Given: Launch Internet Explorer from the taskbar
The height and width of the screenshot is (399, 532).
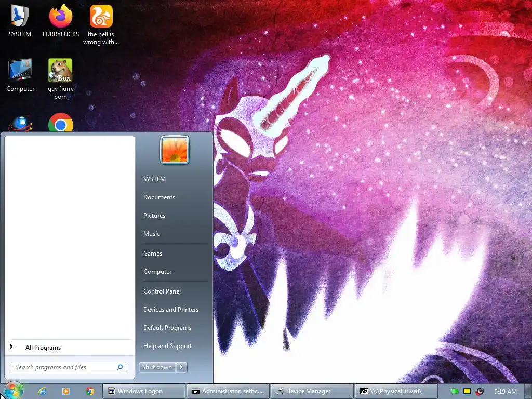Looking at the screenshot, I should (x=42, y=391).
